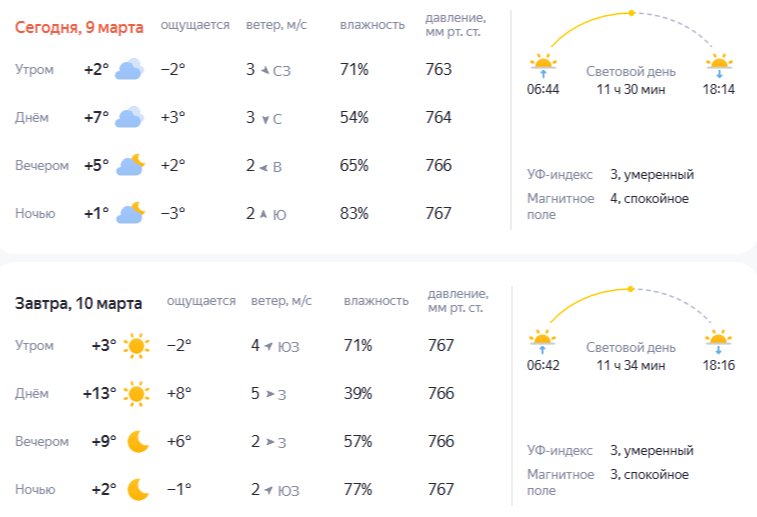Click the sun marker on today's daylight arc
Screen dimensions: 757x517
click(x=631, y=13)
